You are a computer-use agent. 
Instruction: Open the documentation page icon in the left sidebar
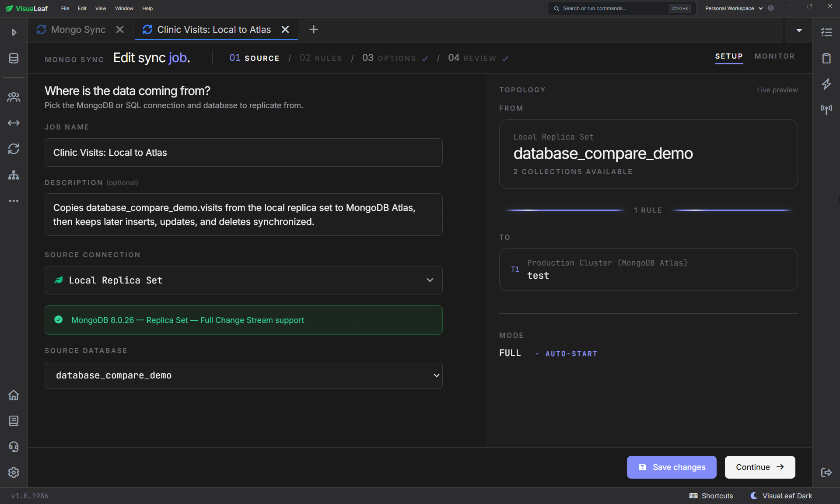[14, 421]
